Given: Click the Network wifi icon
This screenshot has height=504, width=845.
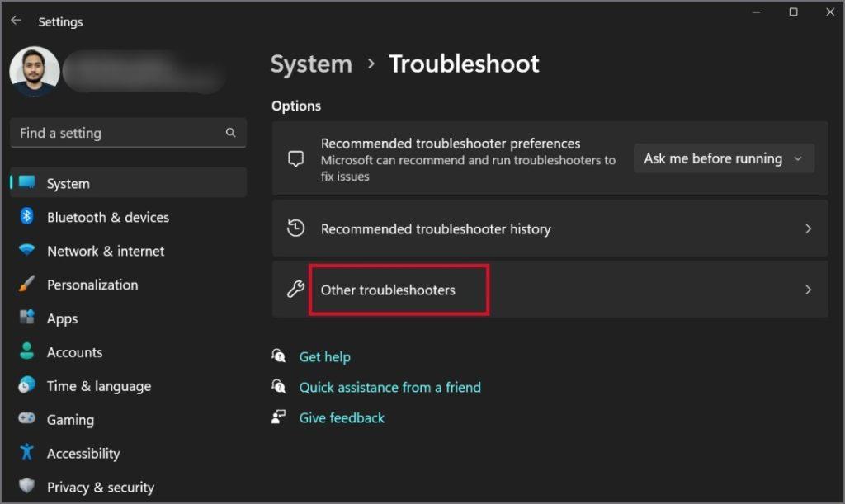Looking at the screenshot, I should [x=26, y=250].
